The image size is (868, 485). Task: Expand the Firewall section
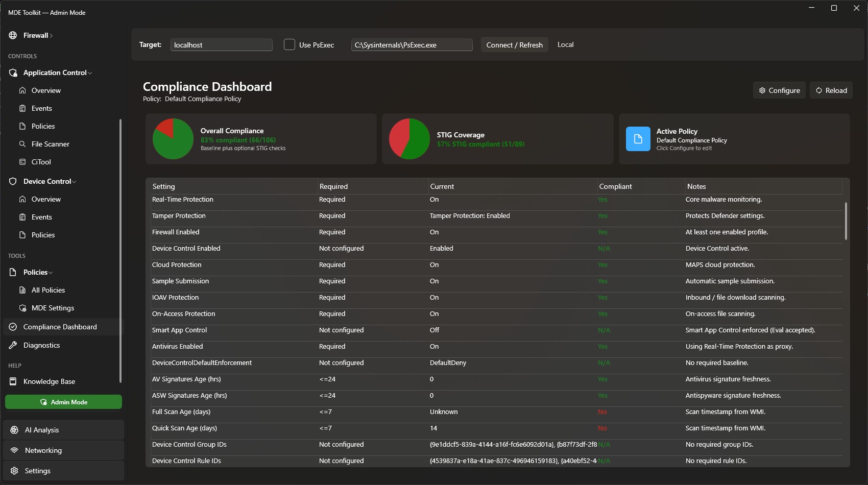[x=51, y=35]
